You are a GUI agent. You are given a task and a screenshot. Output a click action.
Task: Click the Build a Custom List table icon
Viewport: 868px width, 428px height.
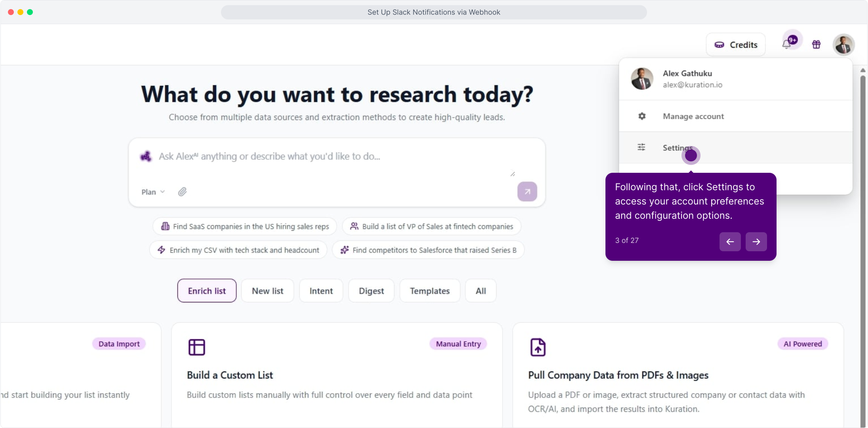click(196, 347)
